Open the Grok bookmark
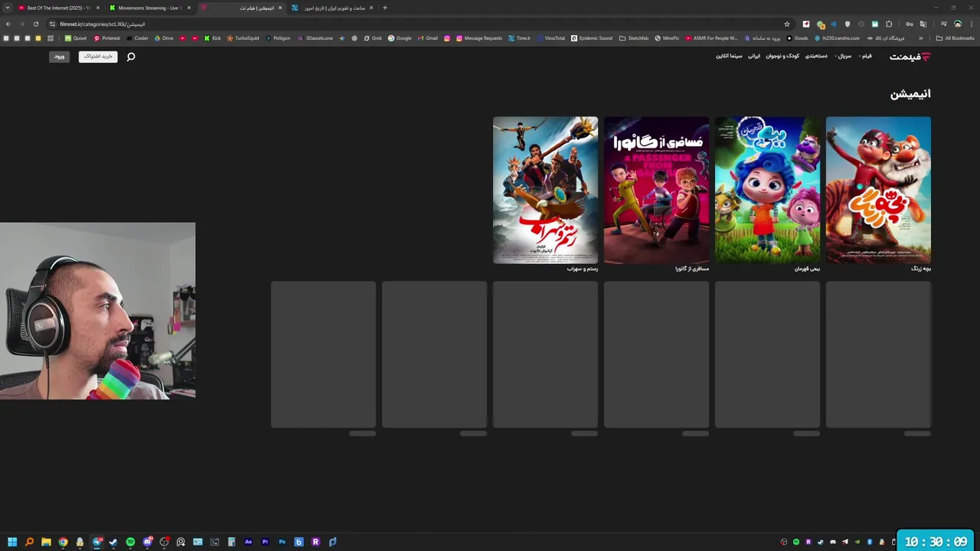Viewport: 980px width, 551px height. click(x=373, y=38)
